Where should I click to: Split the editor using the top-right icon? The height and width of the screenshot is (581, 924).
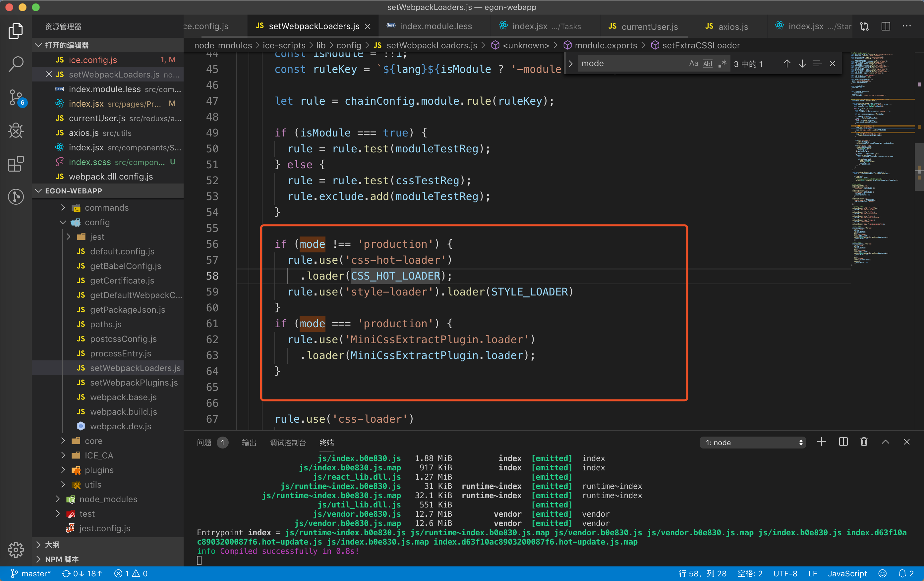coord(886,26)
